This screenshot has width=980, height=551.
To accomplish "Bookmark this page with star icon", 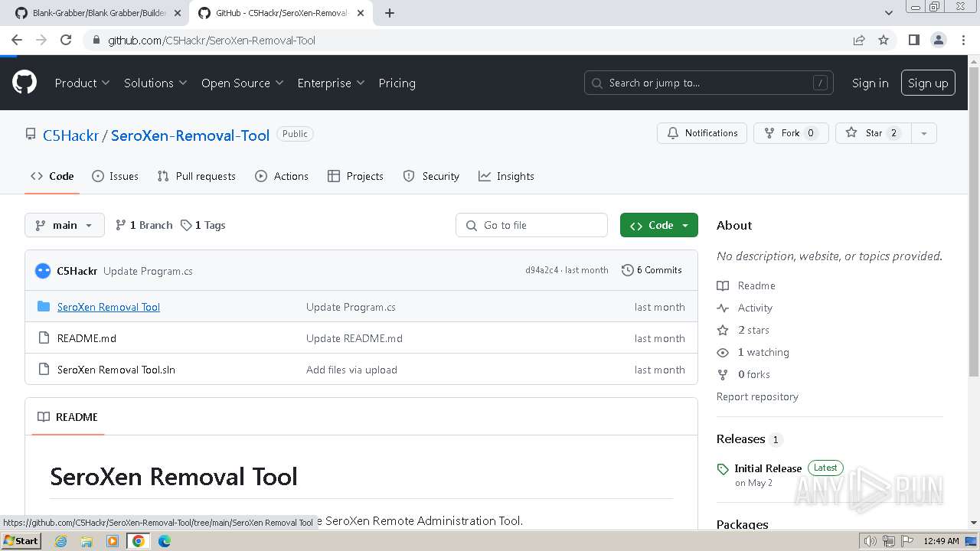I will 884,40.
